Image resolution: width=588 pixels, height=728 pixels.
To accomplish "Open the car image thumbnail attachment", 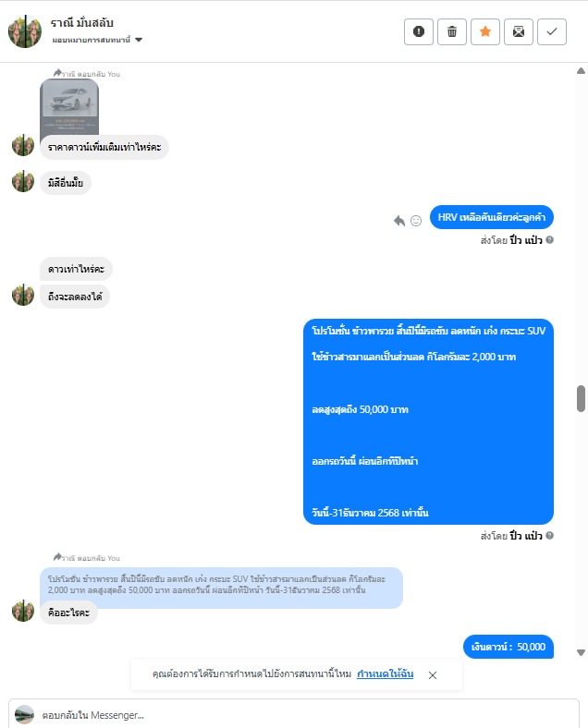I will coord(69,107).
